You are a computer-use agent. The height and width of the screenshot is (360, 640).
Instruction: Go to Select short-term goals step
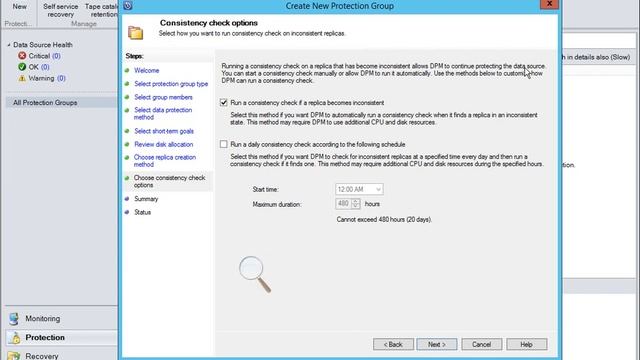tap(164, 131)
